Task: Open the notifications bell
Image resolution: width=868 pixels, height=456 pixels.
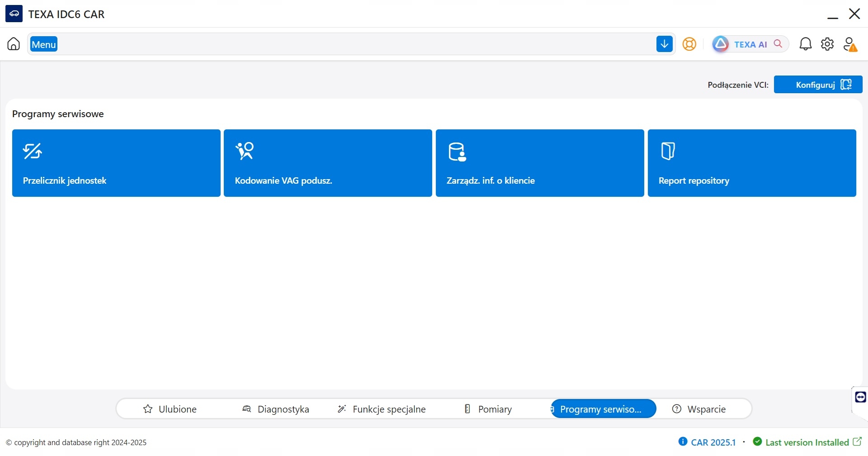Action: click(805, 44)
